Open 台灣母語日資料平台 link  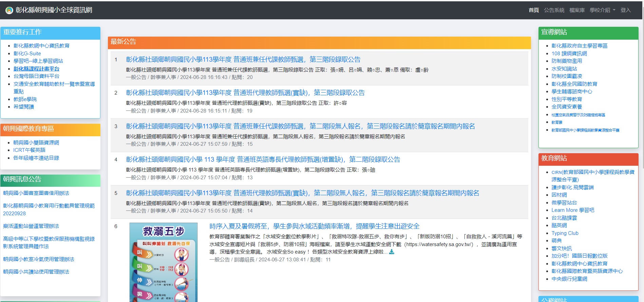click(x=36, y=76)
